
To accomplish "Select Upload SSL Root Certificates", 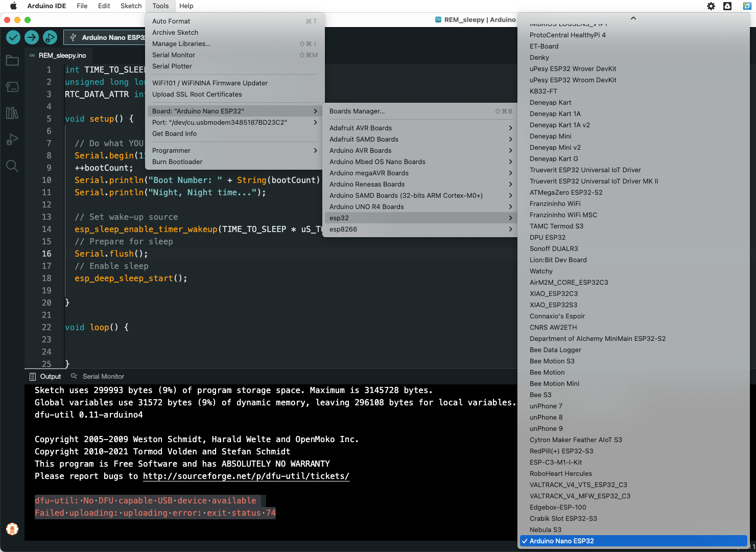I will point(235,94).
